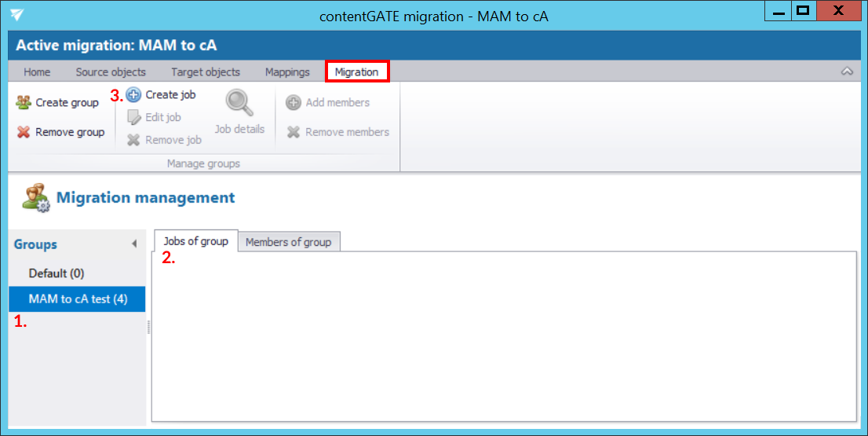Click the Edit job label
The width and height of the screenshot is (868, 436).
click(x=162, y=118)
